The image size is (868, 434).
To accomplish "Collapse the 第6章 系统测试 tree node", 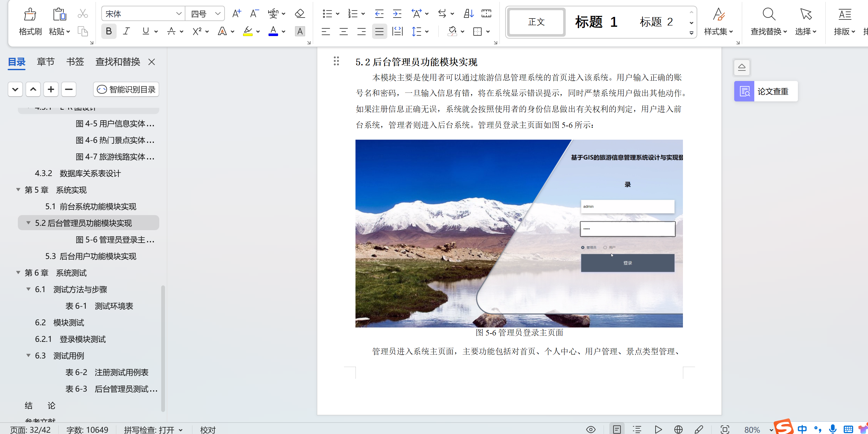I will pyautogui.click(x=18, y=272).
